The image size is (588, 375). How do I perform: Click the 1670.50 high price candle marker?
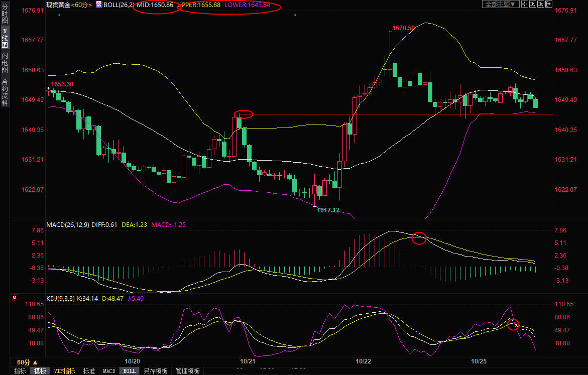pos(390,32)
